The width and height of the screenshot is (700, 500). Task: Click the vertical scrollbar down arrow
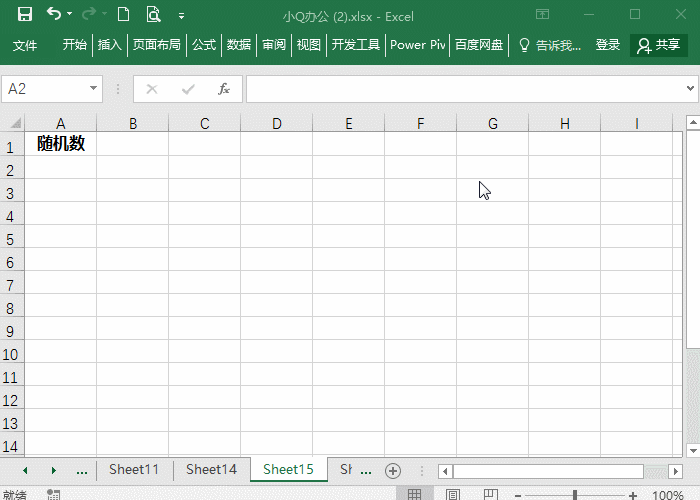[693, 450]
